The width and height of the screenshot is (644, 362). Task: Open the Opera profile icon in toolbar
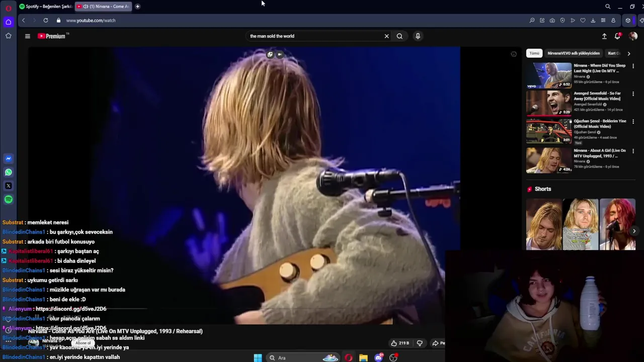613,21
